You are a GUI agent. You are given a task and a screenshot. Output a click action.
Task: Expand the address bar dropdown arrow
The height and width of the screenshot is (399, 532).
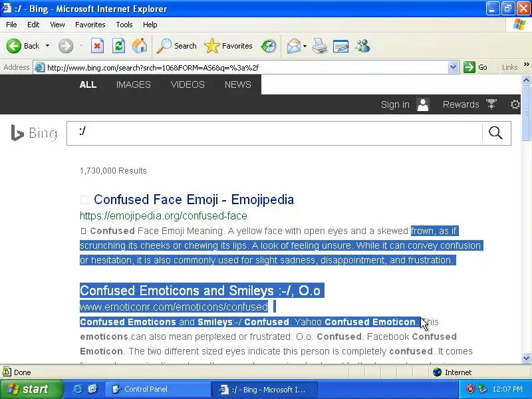tap(453, 68)
